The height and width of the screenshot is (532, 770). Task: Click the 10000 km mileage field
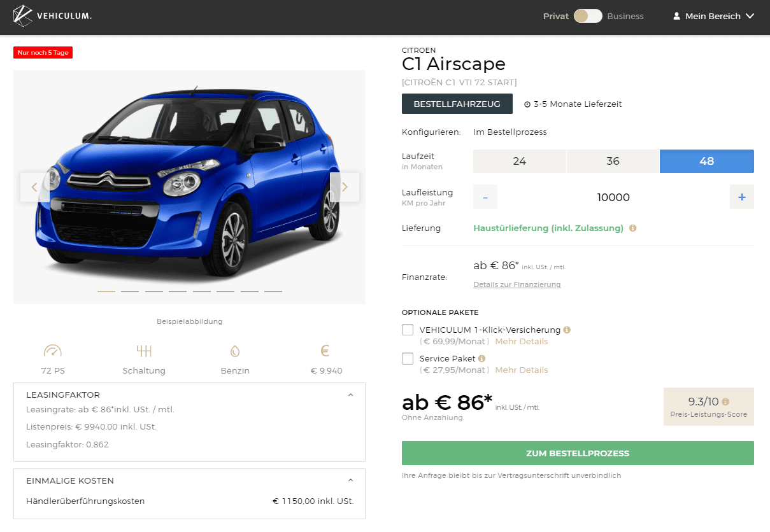tap(613, 197)
